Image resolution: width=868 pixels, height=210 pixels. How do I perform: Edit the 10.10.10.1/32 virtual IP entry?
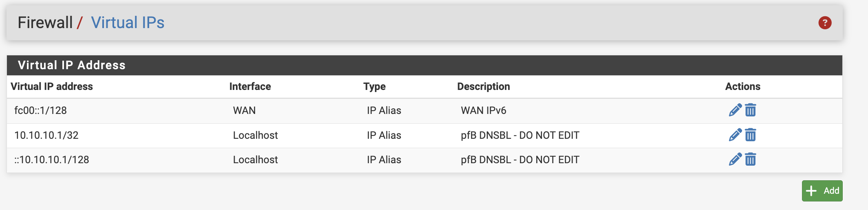(735, 135)
